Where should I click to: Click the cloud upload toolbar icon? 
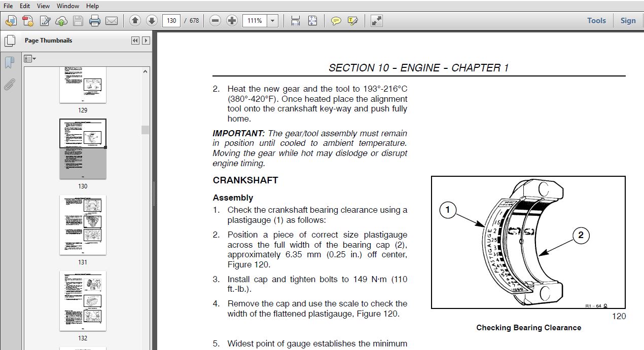click(61, 21)
